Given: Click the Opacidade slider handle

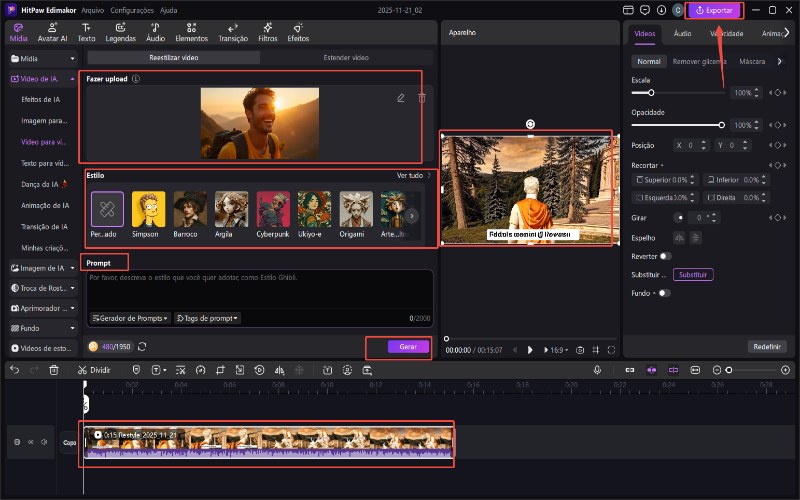Looking at the screenshot, I should tap(721, 125).
